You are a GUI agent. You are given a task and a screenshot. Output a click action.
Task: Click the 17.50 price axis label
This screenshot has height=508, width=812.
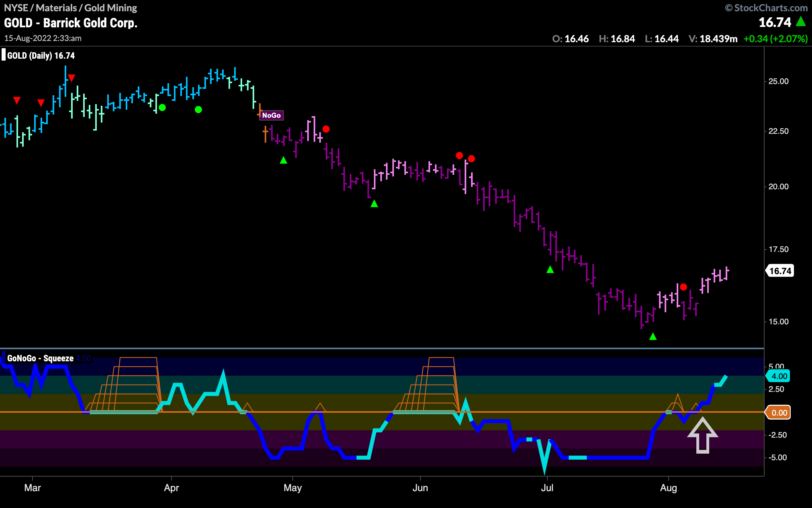[778, 249]
